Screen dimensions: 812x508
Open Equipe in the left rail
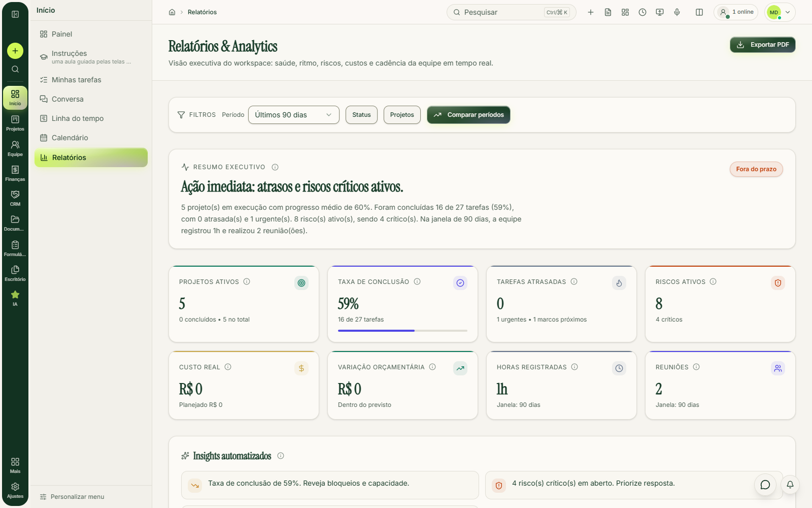pos(15,148)
